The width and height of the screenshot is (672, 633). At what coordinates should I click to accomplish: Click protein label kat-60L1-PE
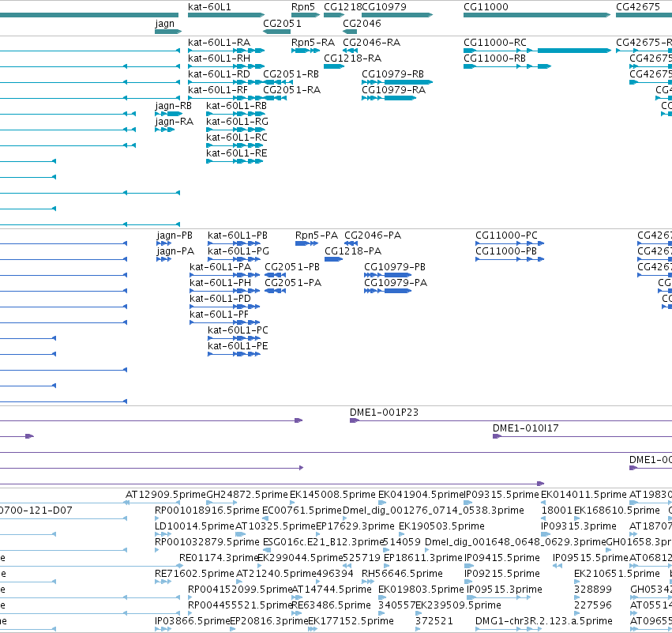tap(238, 346)
